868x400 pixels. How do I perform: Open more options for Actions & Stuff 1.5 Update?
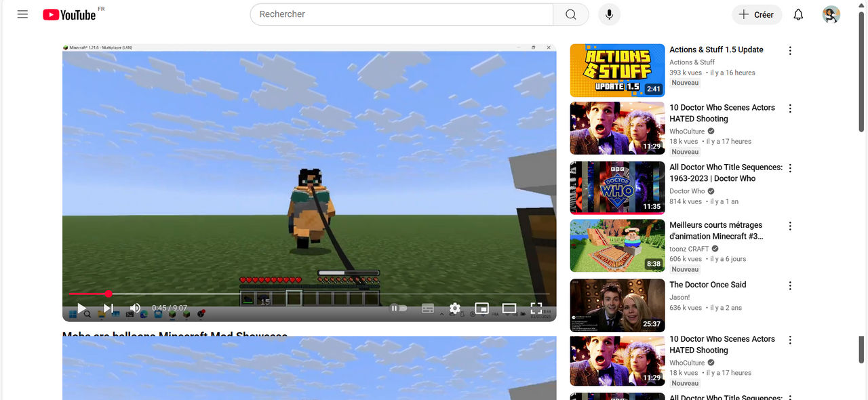(x=790, y=51)
